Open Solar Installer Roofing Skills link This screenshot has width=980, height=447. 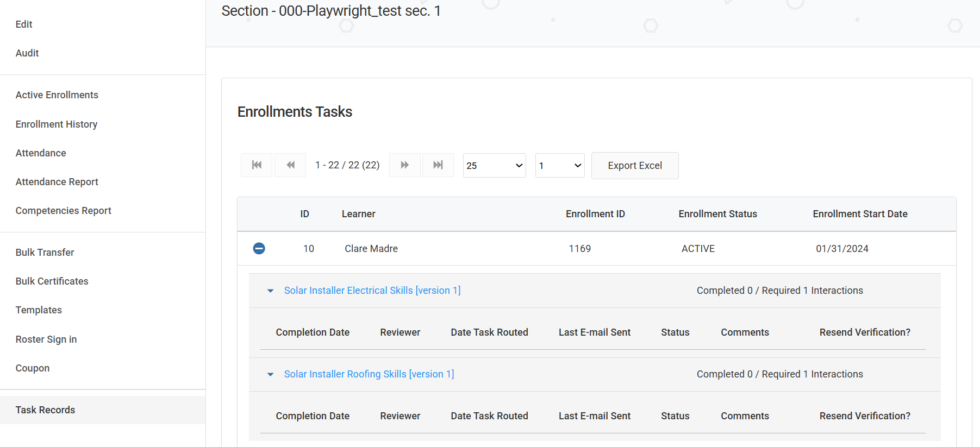pyautogui.click(x=369, y=374)
